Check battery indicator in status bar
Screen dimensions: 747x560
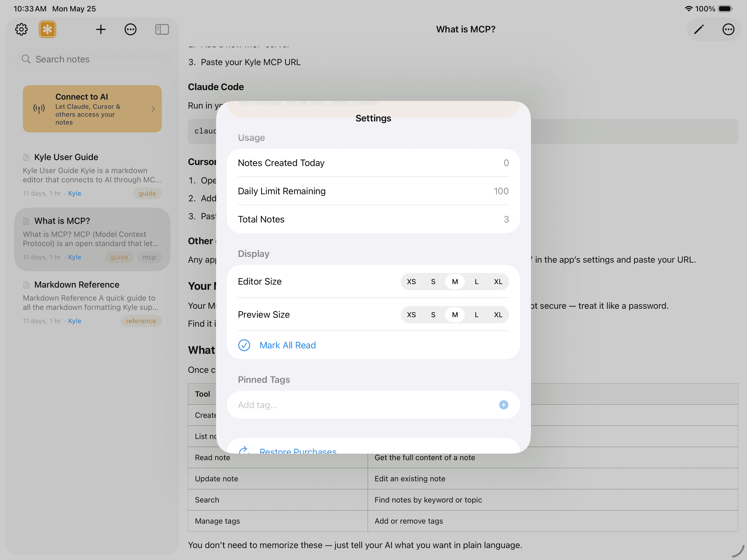coord(725,9)
